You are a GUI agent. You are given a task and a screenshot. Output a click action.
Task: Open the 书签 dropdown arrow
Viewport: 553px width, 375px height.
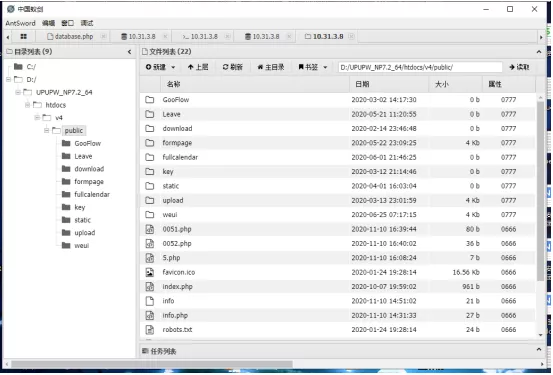(325, 67)
